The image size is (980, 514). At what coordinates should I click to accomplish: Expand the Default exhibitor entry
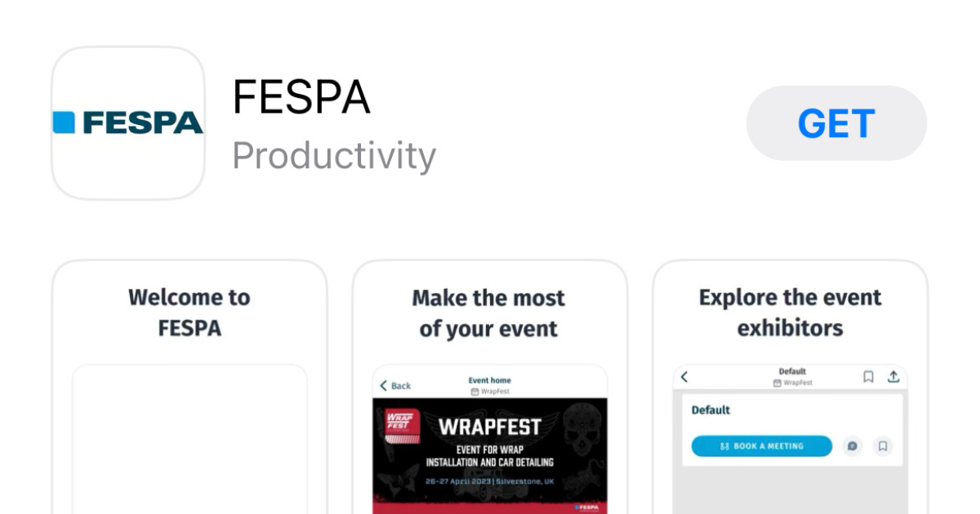click(711, 410)
